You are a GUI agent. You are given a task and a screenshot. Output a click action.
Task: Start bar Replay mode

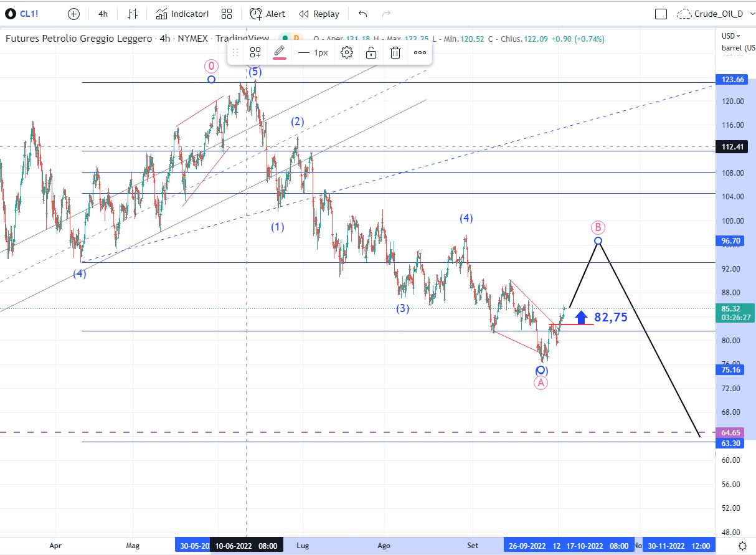tap(319, 14)
